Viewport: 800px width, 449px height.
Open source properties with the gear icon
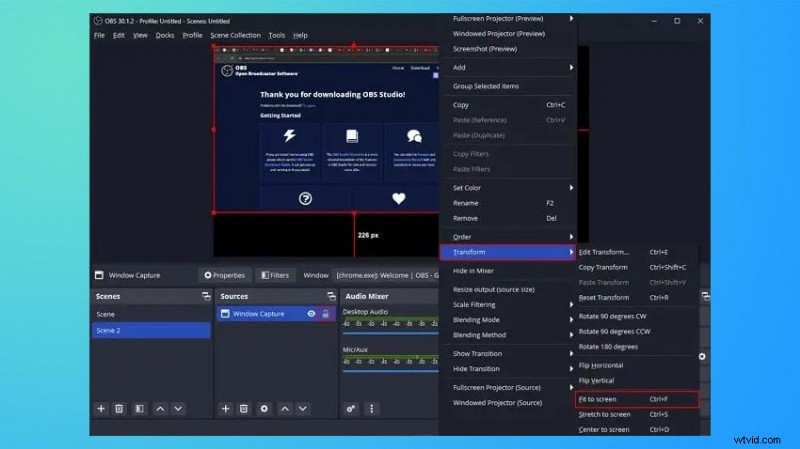[264, 409]
